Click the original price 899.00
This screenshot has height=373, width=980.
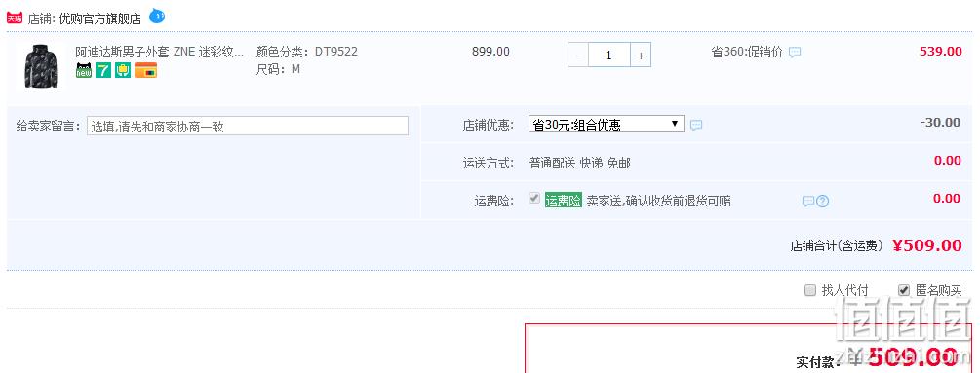[x=490, y=52]
